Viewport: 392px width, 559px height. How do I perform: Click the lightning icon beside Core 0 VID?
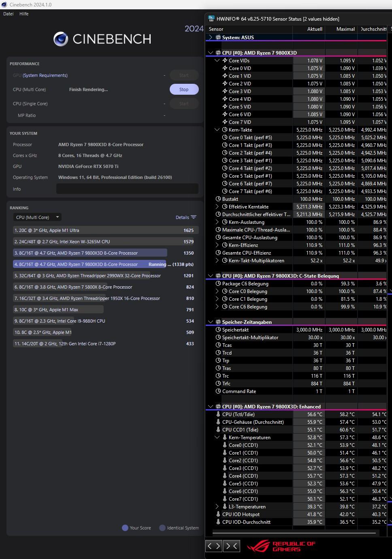point(225,68)
